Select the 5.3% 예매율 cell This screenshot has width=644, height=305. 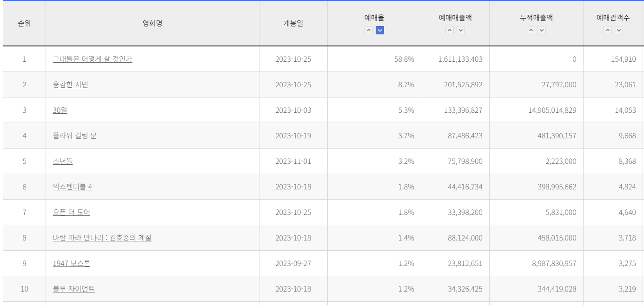click(x=374, y=110)
